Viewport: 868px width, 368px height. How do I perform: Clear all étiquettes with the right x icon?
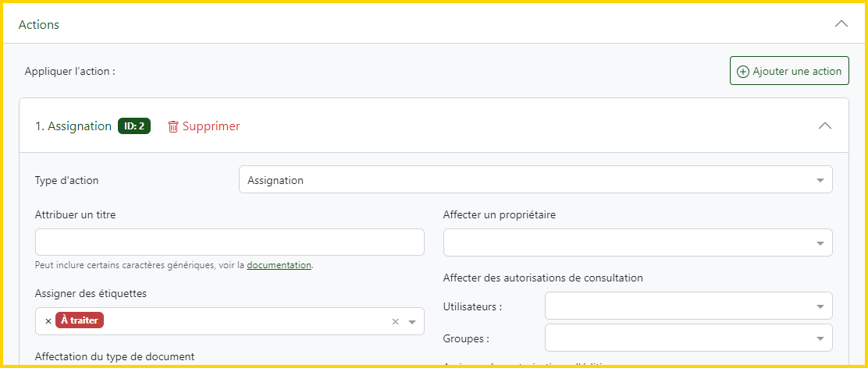(x=395, y=321)
